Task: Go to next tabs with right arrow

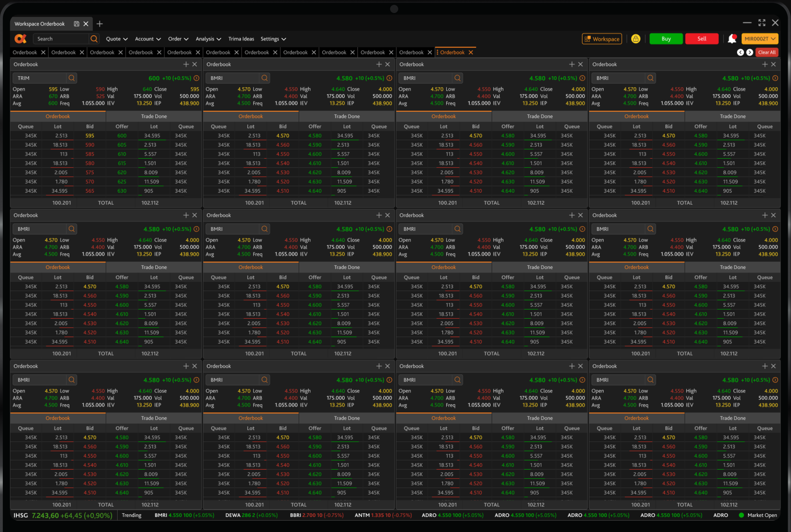Action: 750,52
